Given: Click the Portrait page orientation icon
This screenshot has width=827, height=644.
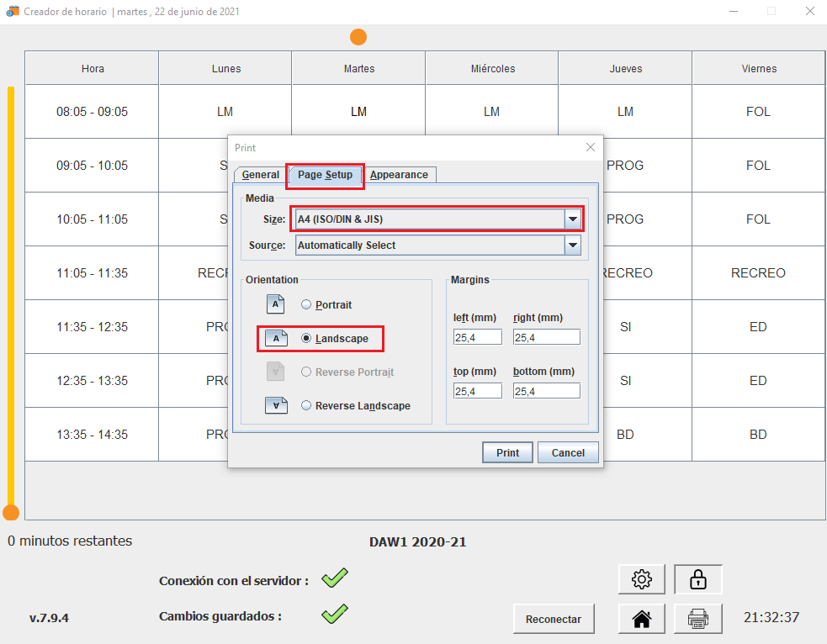Looking at the screenshot, I should click(x=276, y=304).
